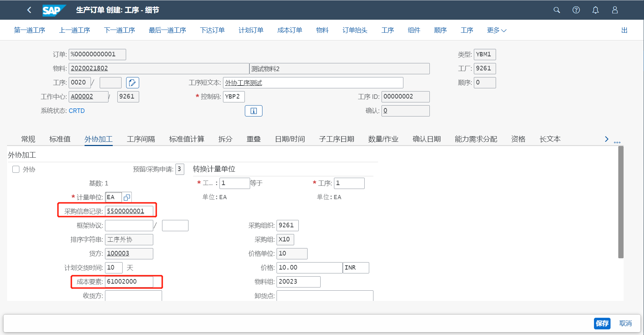This screenshot has height=335, width=644.
Task: Open search with the magnifier icon
Action: 557,10
